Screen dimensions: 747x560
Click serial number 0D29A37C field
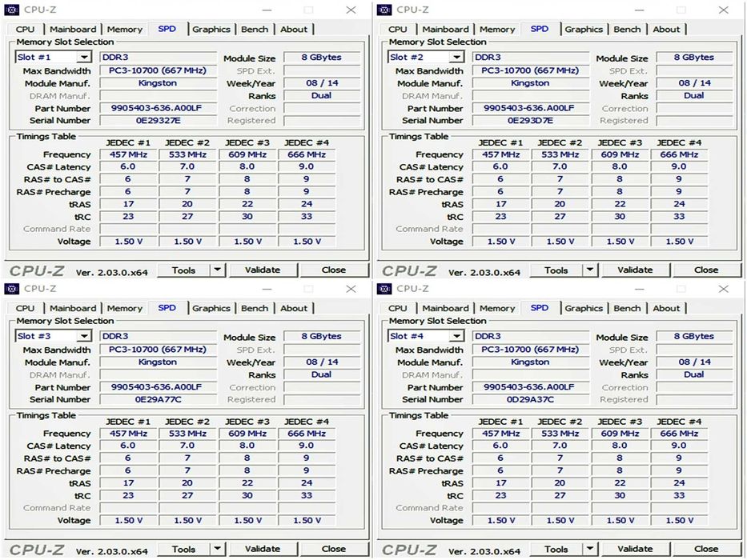(531, 399)
